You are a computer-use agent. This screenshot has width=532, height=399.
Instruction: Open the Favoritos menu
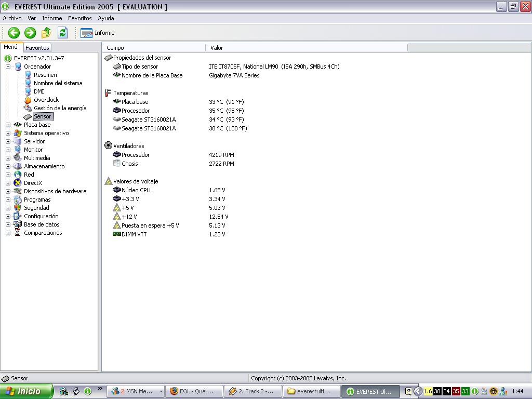tap(79, 18)
